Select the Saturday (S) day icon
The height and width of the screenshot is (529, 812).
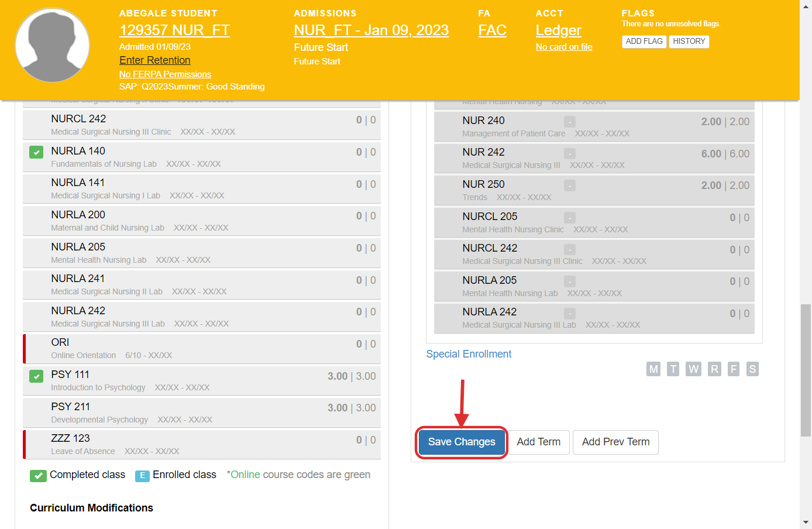752,369
